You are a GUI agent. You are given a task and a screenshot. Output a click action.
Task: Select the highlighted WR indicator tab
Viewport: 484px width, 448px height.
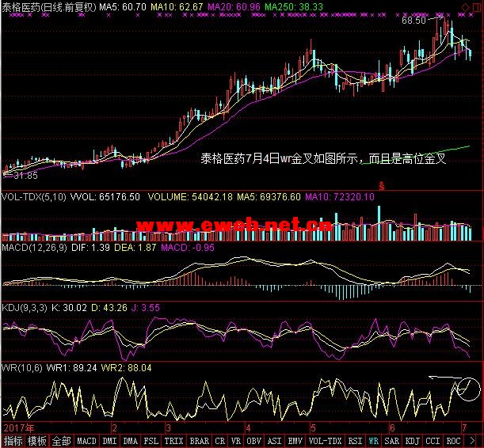(373, 441)
